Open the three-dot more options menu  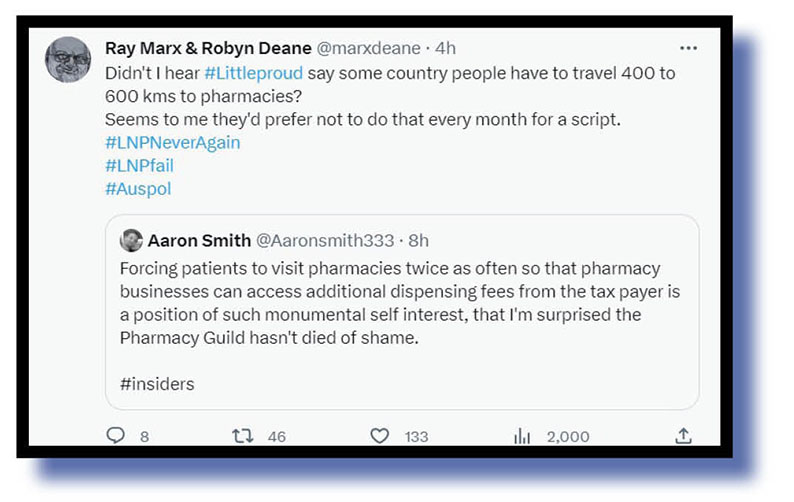[688, 48]
